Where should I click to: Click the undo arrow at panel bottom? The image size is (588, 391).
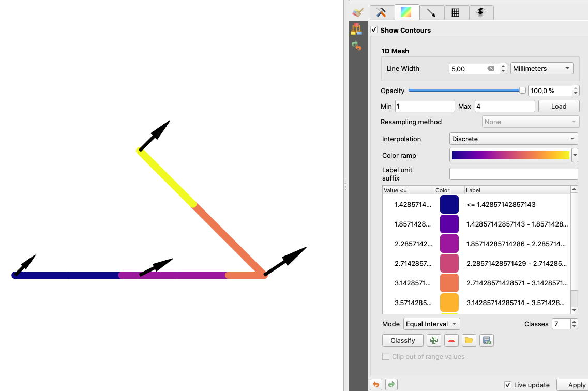click(376, 384)
